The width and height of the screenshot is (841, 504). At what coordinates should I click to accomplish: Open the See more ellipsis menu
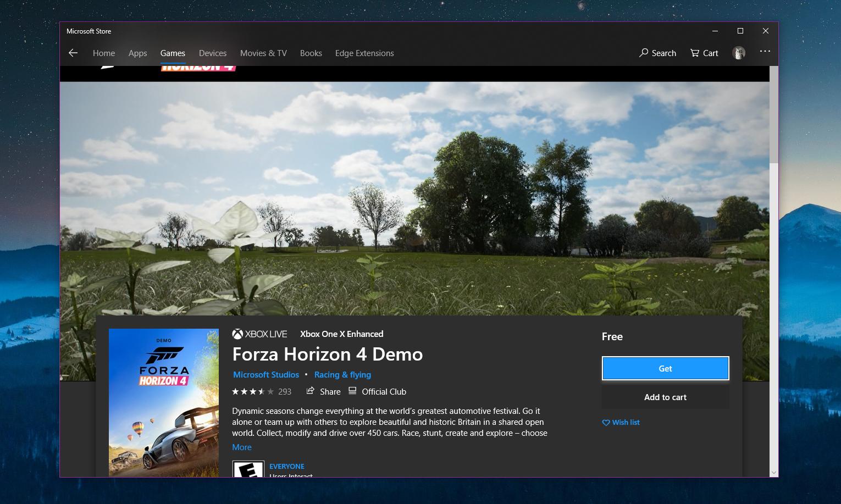(765, 53)
